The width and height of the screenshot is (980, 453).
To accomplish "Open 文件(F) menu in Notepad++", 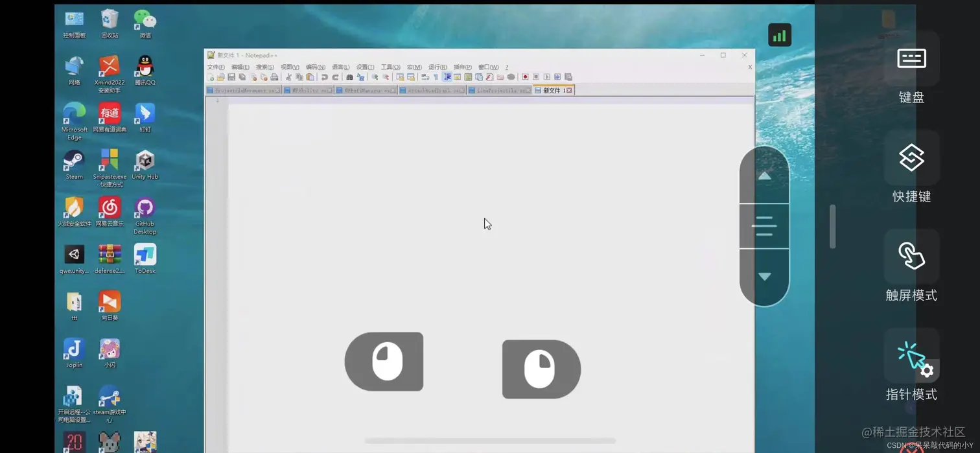I will [x=216, y=67].
